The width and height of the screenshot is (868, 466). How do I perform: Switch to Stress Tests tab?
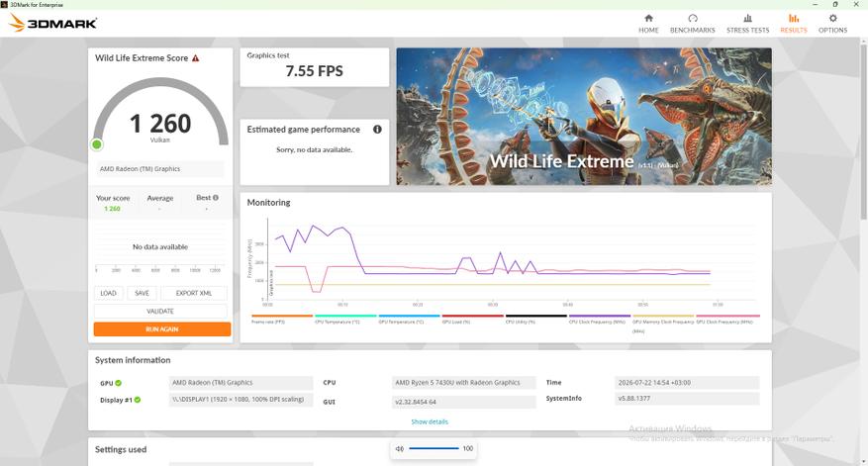pyautogui.click(x=747, y=23)
